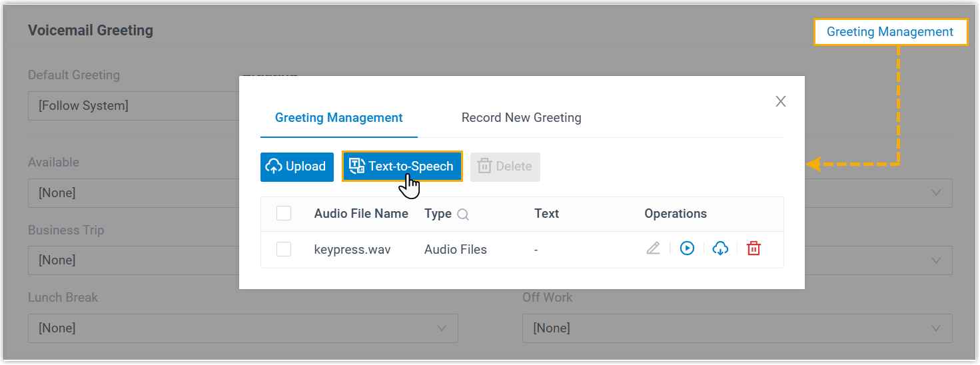Click the Upload button

click(296, 167)
